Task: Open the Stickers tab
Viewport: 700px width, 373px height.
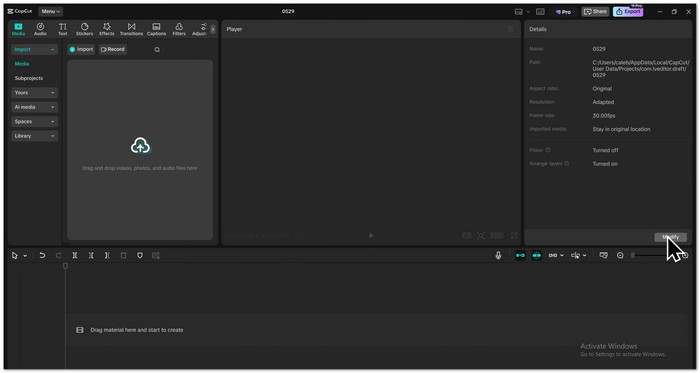Action: [84, 29]
